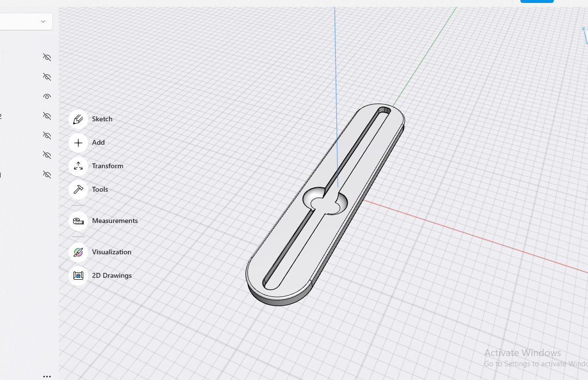The image size is (588, 380).
Task: Open the Visualization mode
Action: (x=78, y=252)
